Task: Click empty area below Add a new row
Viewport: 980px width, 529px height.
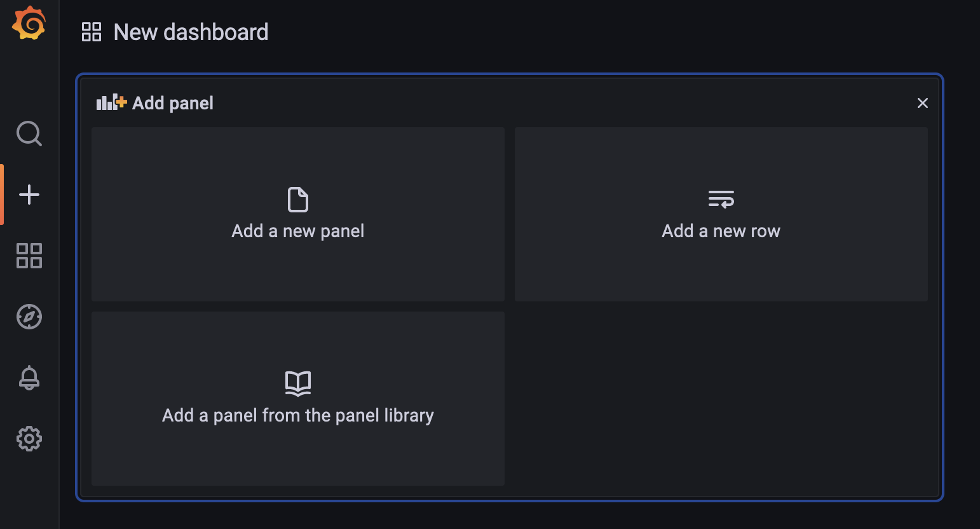Action: pos(721,399)
